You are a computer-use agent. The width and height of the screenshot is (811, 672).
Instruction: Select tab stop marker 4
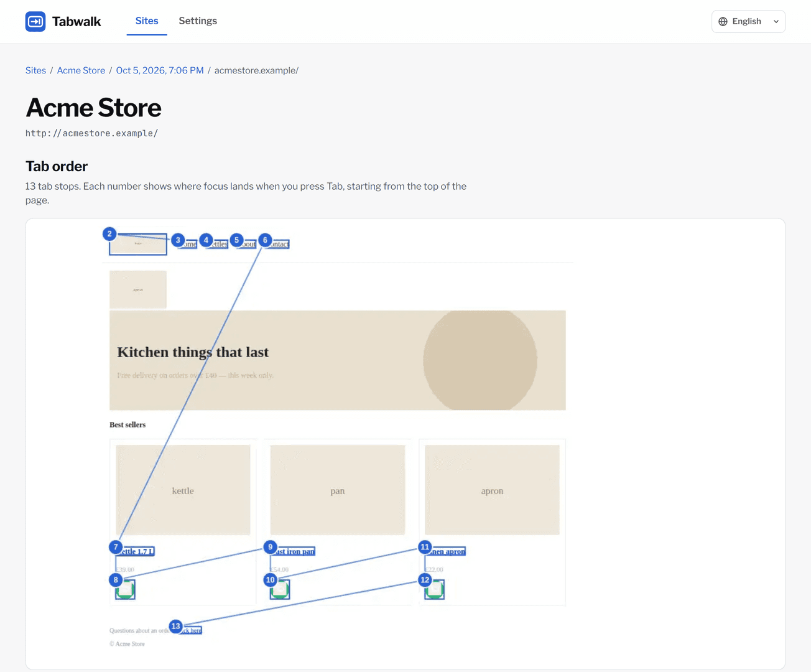click(x=206, y=240)
